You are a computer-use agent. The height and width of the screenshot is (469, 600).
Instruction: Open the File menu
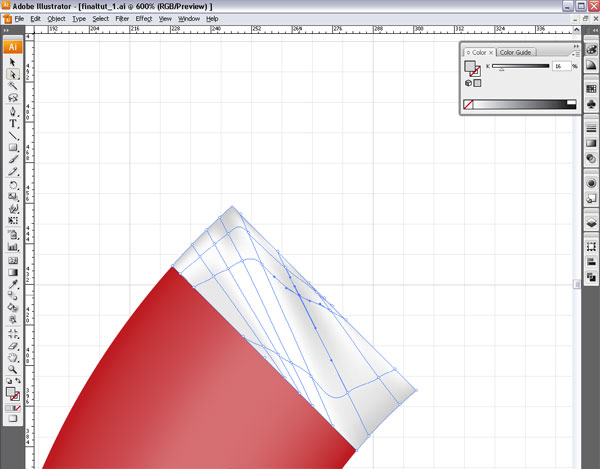(x=19, y=19)
